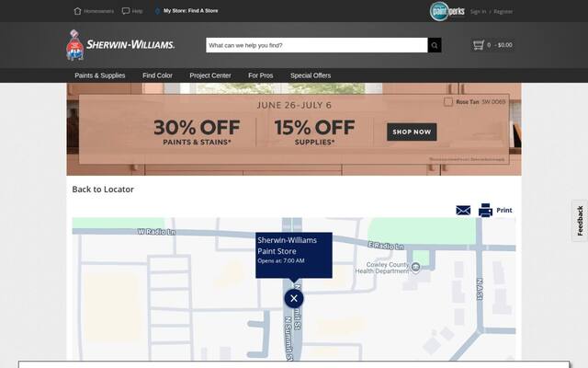Click the Sherwin-Williams logo

pyautogui.click(x=120, y=45)
